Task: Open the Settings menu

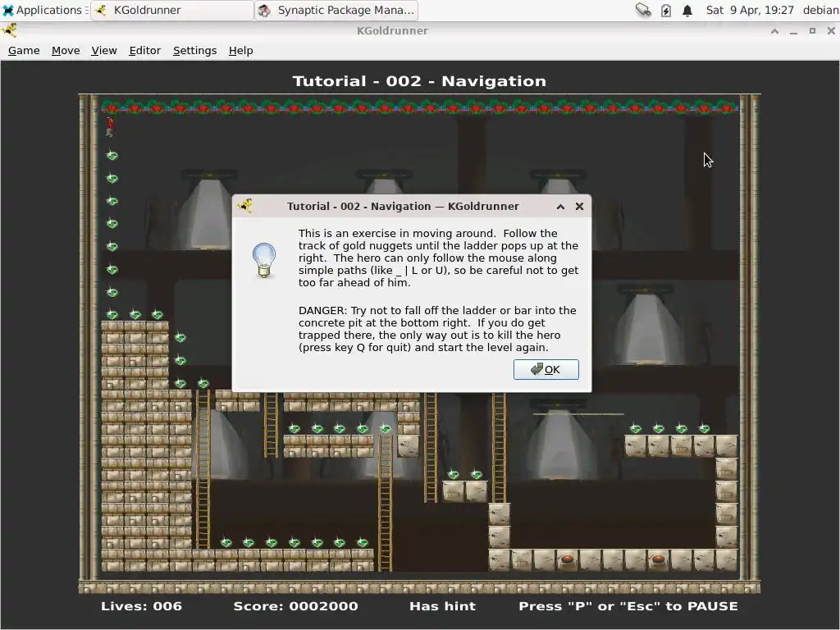Action: tap(195, 50)
